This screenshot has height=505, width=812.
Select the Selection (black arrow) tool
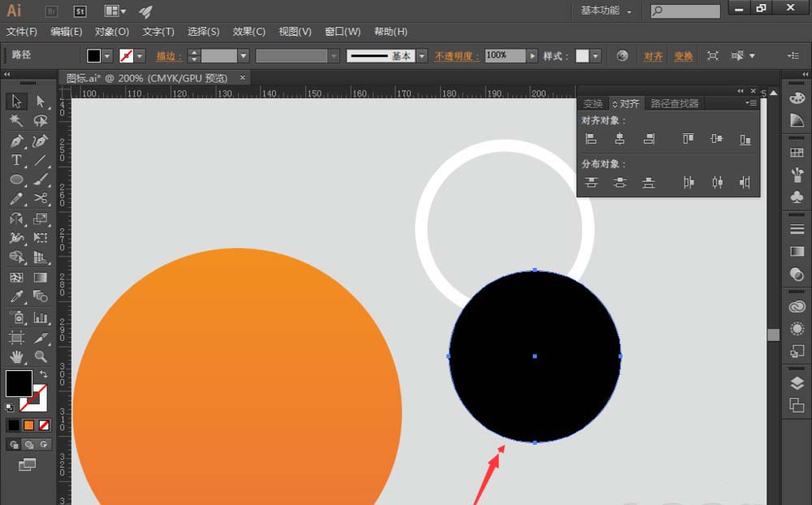(x=16, y=101)
